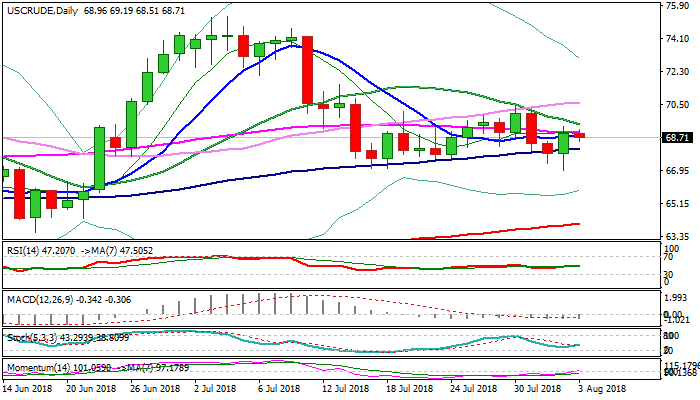This screenshot has width=700, height=400.
Task: Click the RSI 70 level axis label
Action: [670, 258]
